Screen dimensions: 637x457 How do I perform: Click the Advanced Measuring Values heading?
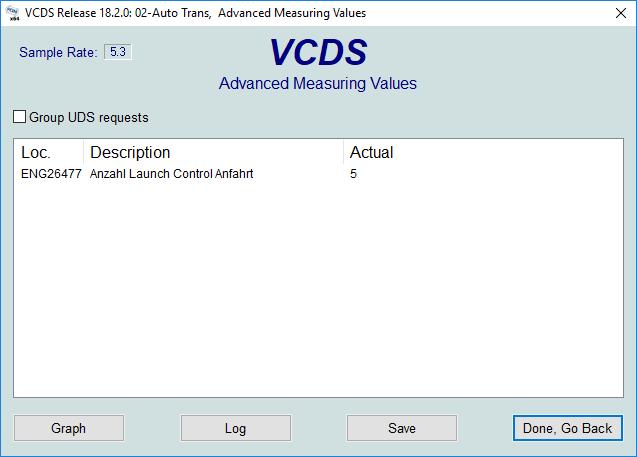318,83
